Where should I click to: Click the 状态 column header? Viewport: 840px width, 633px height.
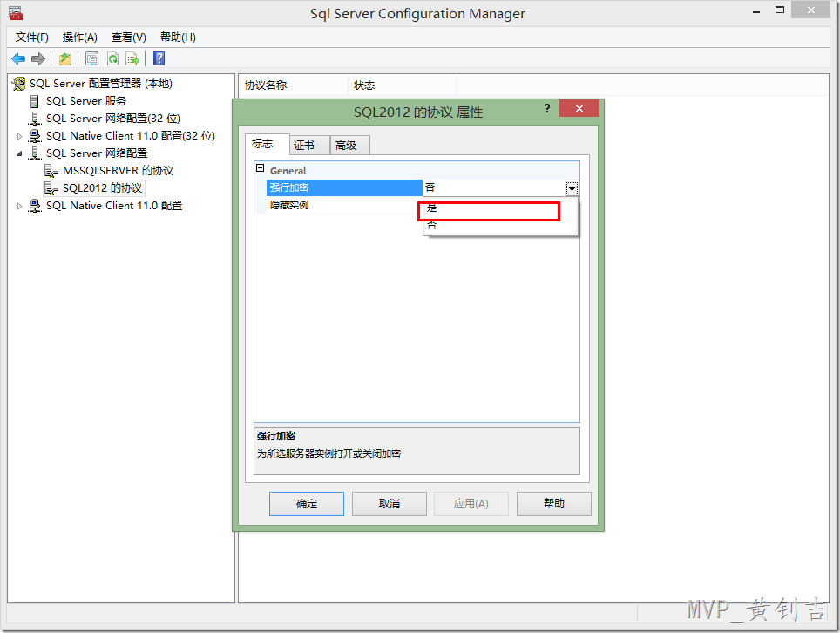tap(403, 85)
